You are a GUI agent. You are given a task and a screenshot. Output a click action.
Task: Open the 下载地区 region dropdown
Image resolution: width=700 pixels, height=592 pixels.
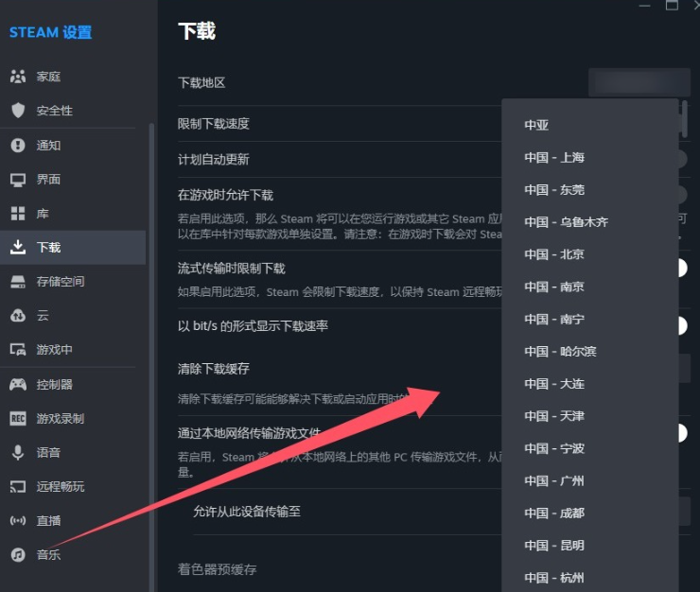pyautogui.click(x=639, y=82)
